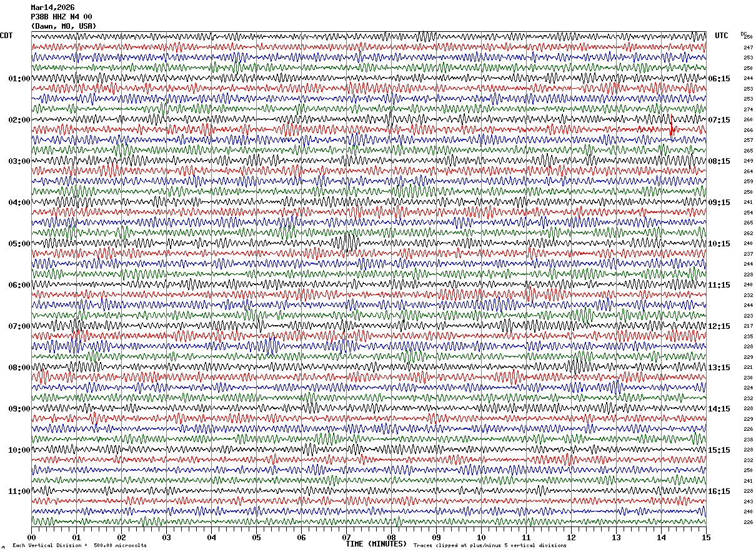The height and width of the screenshot is (554, 756).
Task: Click the DC offset value 243
Action: coord(748,501)
